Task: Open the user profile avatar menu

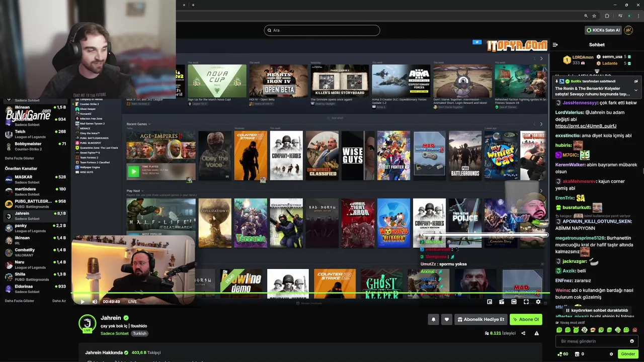Action: (x=628, y=30)
